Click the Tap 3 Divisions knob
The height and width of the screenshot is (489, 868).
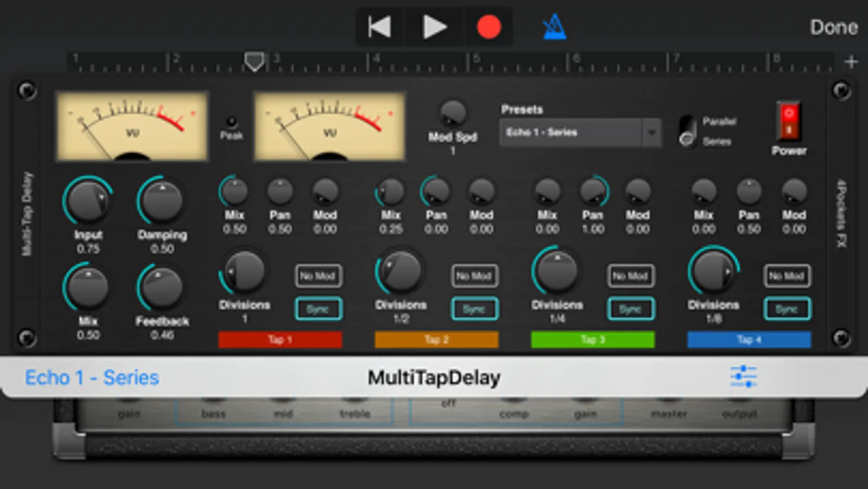point(557,272)
